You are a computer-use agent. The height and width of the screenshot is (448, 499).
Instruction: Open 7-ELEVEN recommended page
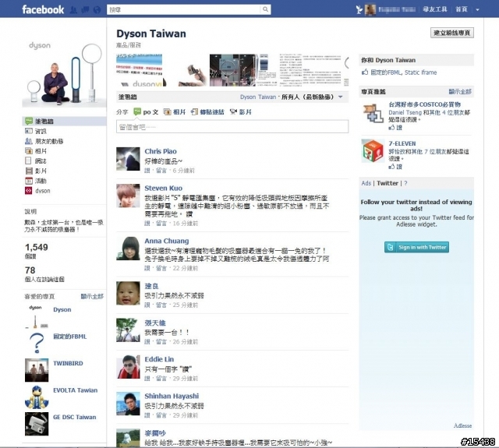pyautogui.click(x=402, y=143)
